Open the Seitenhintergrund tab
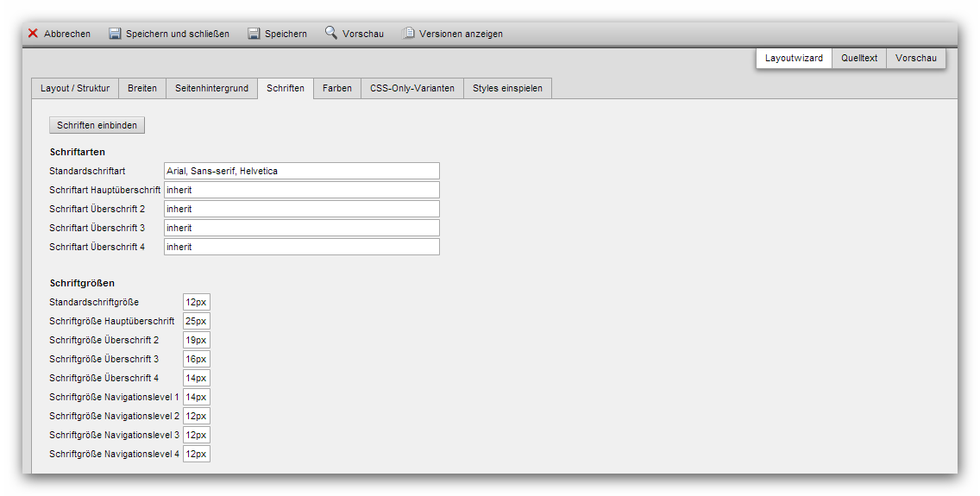Viewport: 980px width, 496px height. coord(212,88)
